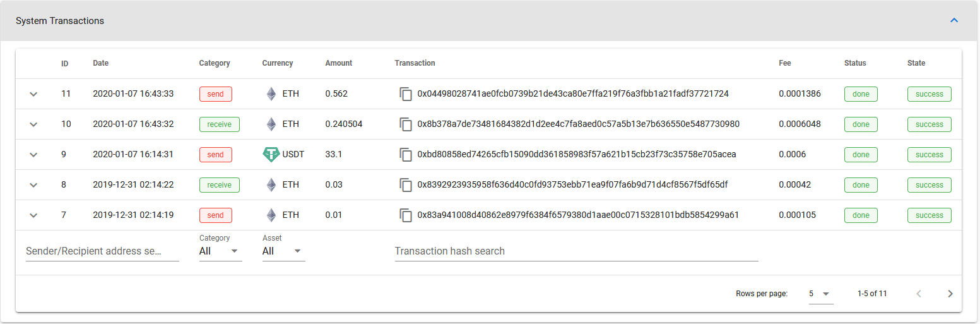The image size is (980, 324).
Task: Click the success state badge for ID 10
Action: click(930, 124)
